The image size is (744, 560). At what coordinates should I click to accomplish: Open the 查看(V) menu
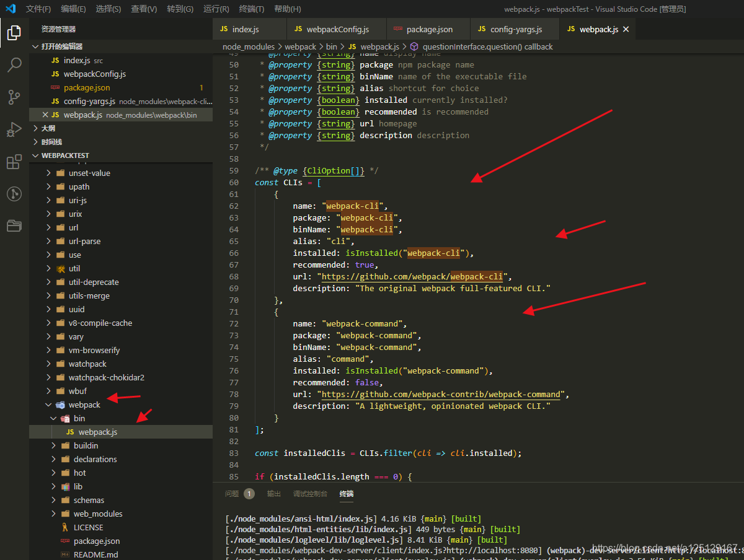pos(144,9)
